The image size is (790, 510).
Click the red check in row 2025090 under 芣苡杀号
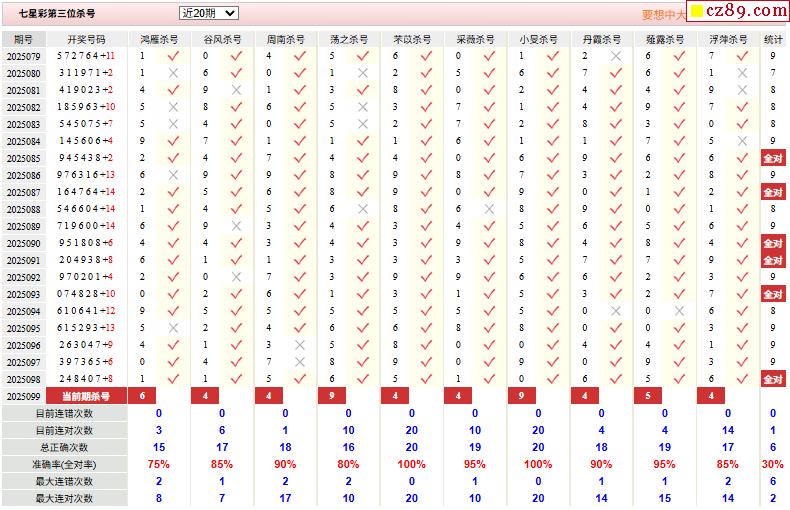tap(426, 243)
